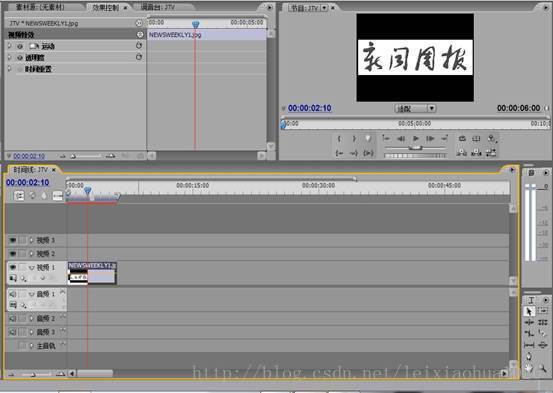Click the Extract button

(476, 153)
